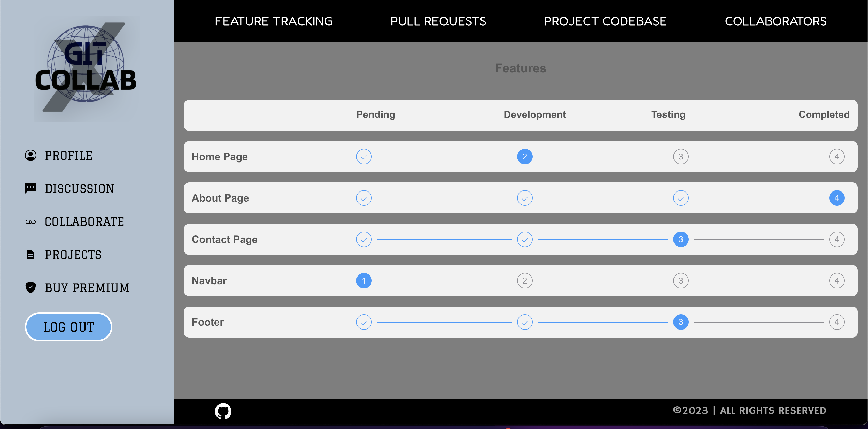Click the Collaborate chain link icon
Screen dimensions: 868x429
click(x=31, y=222)
